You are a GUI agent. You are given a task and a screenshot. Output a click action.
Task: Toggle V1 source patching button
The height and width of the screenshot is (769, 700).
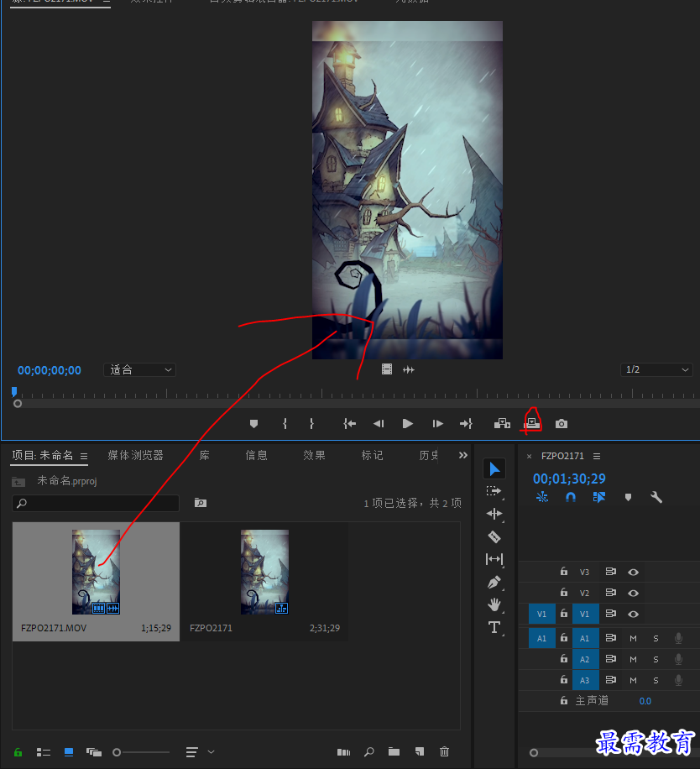pyautogui.click(x=541, y=614)
